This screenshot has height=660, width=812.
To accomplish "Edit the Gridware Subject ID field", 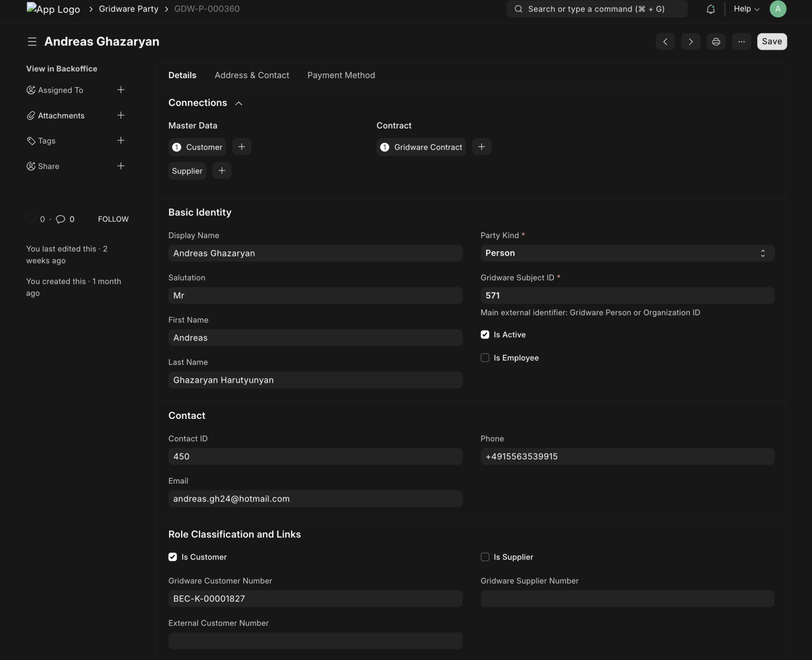I will 627,295.
